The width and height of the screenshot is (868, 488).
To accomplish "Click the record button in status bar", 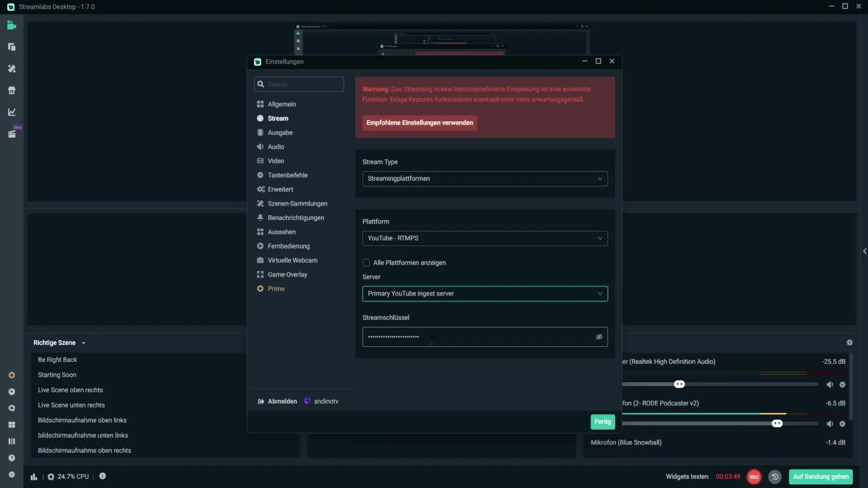I will [x=754, y=476].
